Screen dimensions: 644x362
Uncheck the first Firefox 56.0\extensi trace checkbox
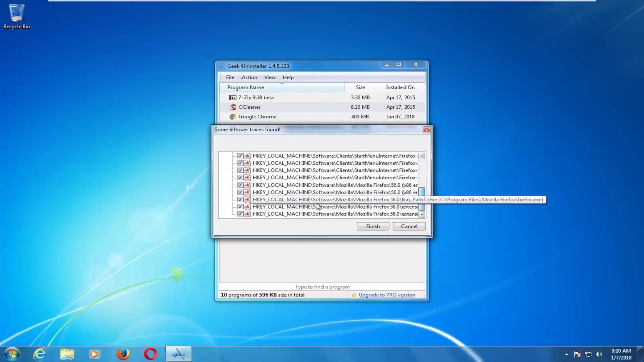tap(240, 207)
